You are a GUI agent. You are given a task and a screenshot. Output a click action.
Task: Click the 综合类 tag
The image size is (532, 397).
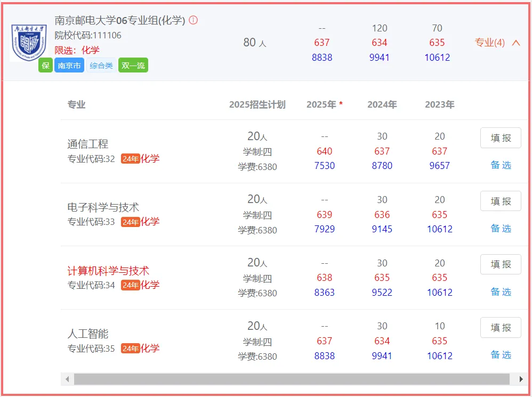[101, 65]
